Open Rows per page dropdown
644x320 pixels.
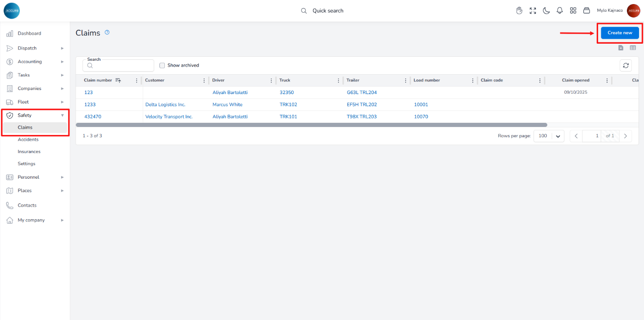click(x=549, y=136)
